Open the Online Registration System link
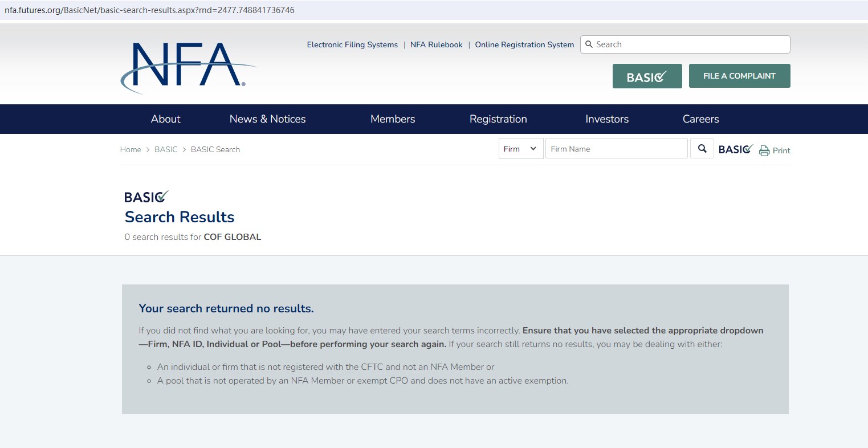 (x=524, y=44)
